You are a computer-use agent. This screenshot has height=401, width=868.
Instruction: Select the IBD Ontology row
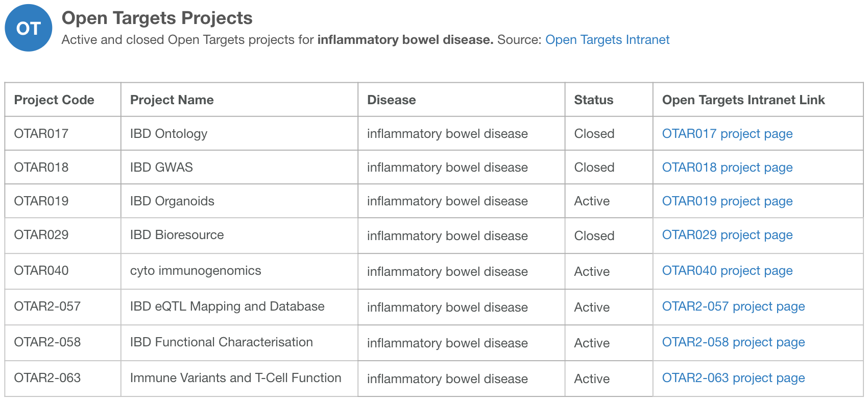click(x=168, y=133)
